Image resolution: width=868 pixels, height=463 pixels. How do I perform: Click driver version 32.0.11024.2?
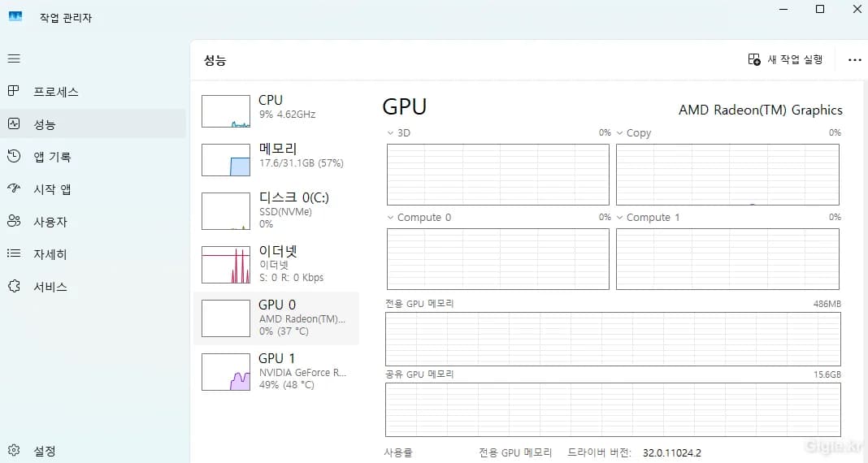coord(672,453)
